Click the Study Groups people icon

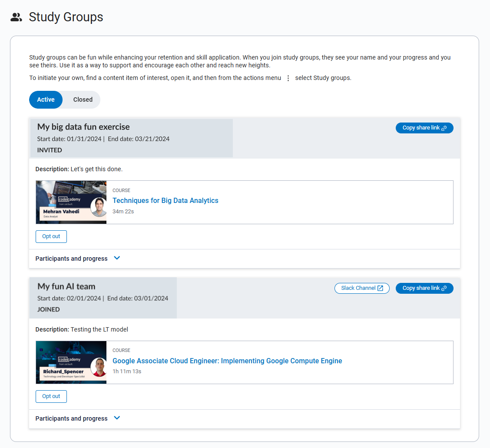point(16,17)
